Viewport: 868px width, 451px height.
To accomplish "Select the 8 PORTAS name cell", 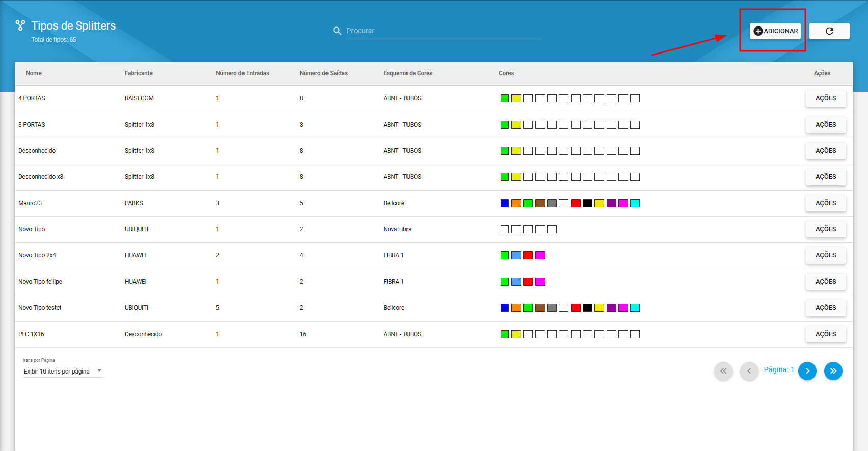I will [x=32, y=125].
